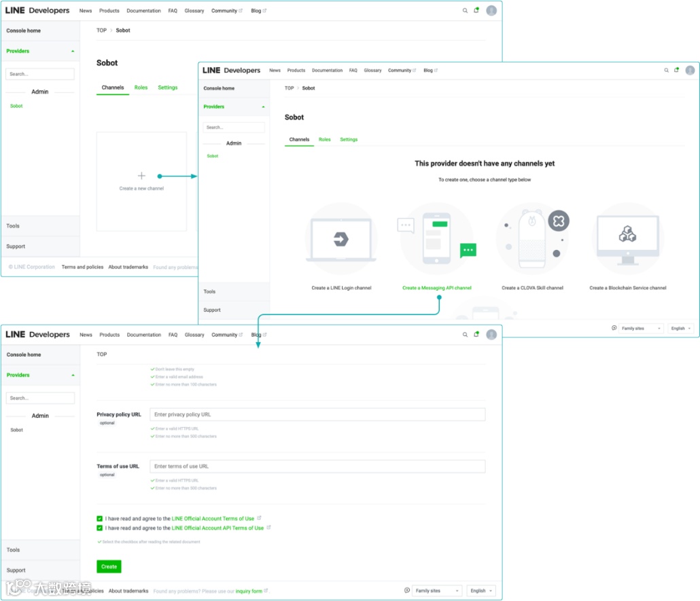
Task: Click the Terms of use URL field
Action: (317, 467)
